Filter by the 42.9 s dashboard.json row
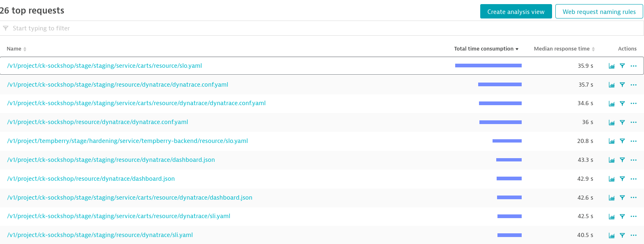The width and height of the screenshot is (644, 244). (x=622, y=179)
